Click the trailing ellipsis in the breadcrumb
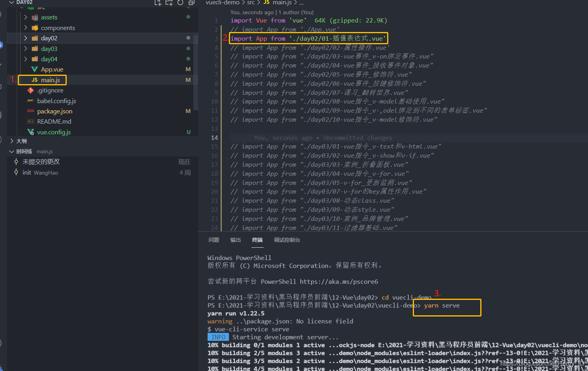The height and width of the screenshot is (371, 588). tap(301, 2)
